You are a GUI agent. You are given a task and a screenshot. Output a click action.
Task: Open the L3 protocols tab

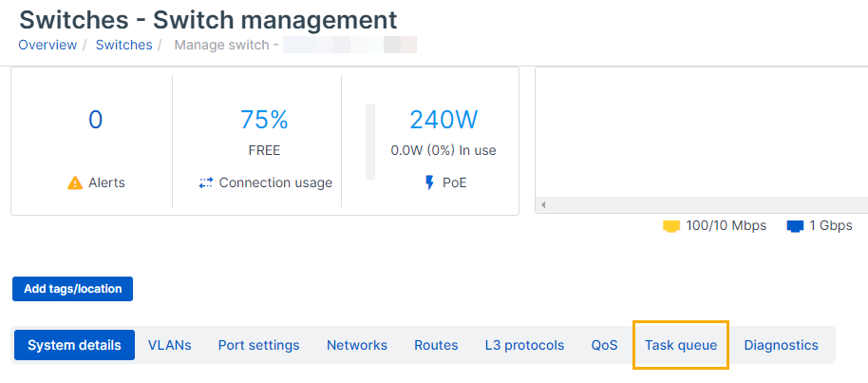coord(524,345)
